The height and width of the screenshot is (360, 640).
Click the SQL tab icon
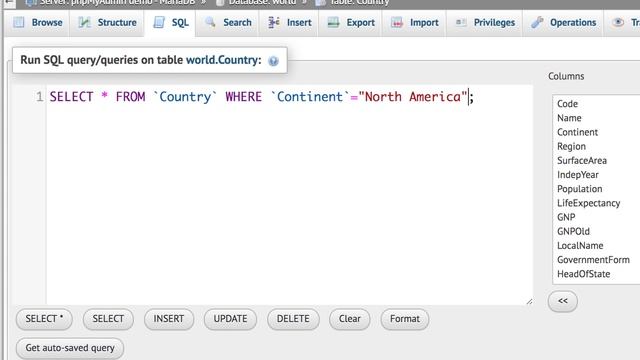159,22
